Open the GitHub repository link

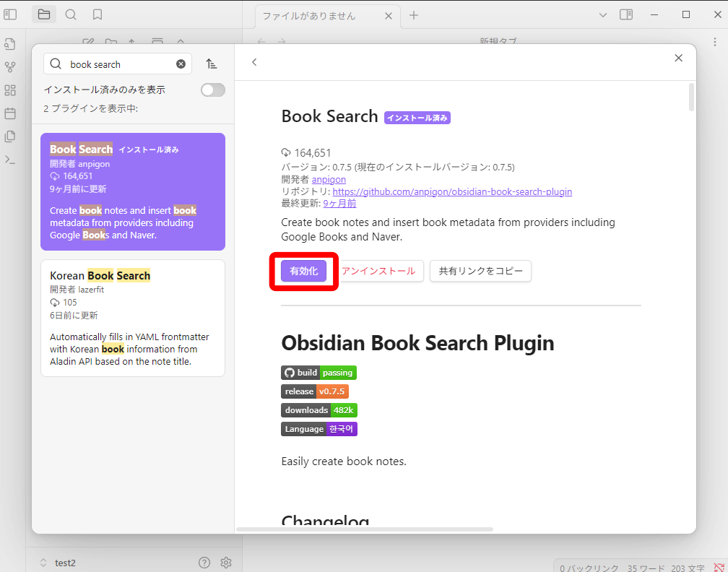coord(452,192)
